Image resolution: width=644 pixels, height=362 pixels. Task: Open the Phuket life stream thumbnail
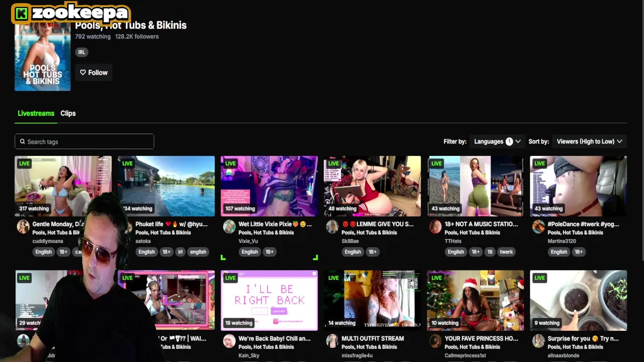click(x=166, y=186)
